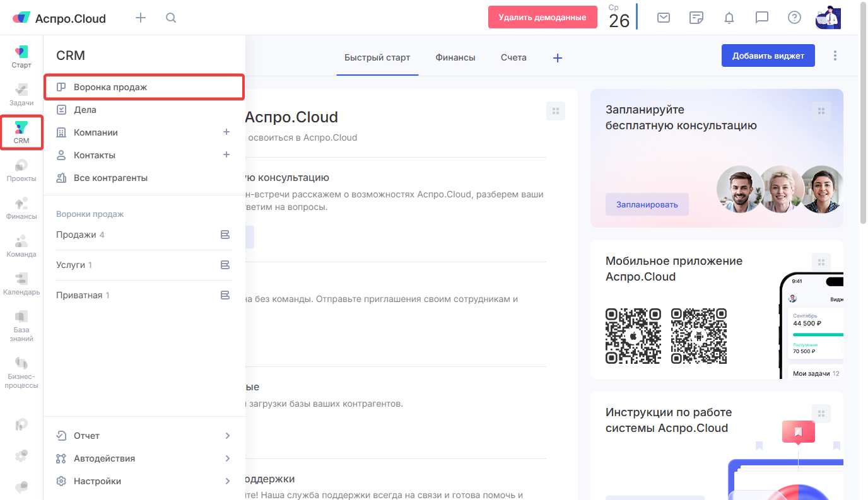This screenshot has height=500, width=868.
Task: Grab handle of the quick start widget
Action: tap(556, 111)
